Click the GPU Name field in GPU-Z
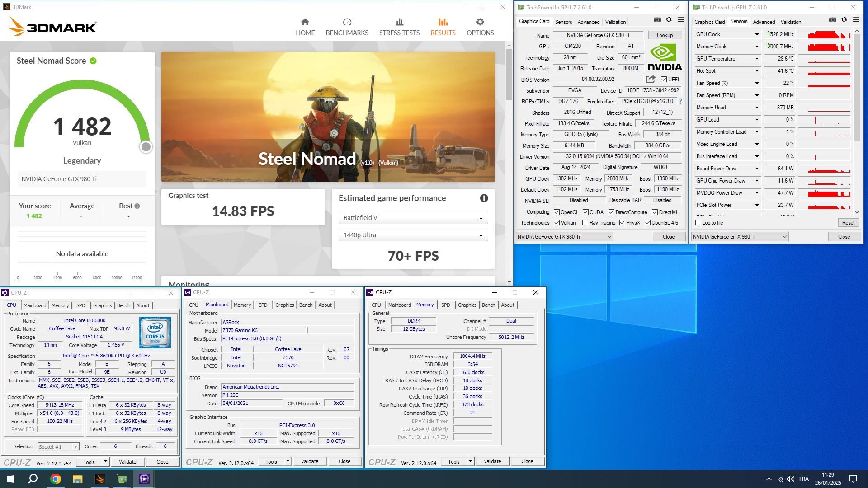The image size is (868, 488). coord(598,35)
